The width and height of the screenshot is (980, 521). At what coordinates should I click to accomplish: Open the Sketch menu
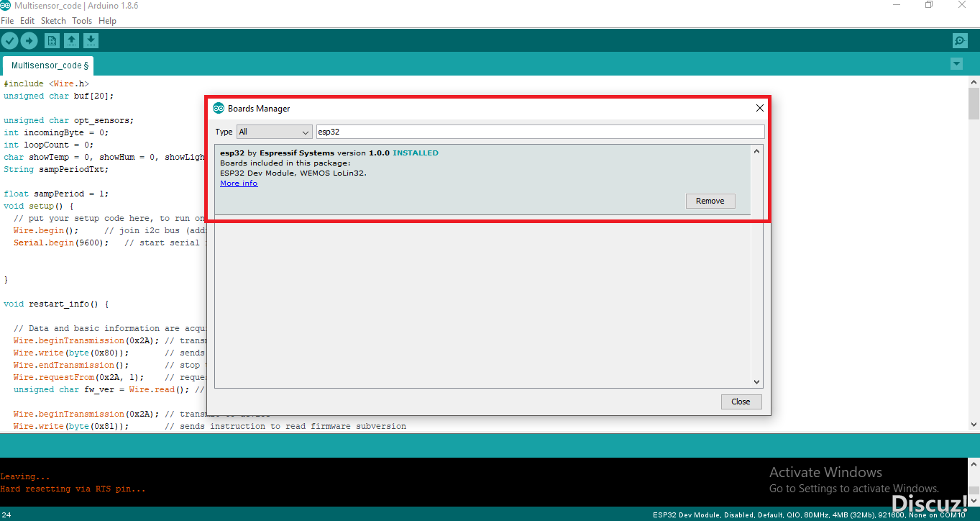pyautogui.click(x=53, y=21)
